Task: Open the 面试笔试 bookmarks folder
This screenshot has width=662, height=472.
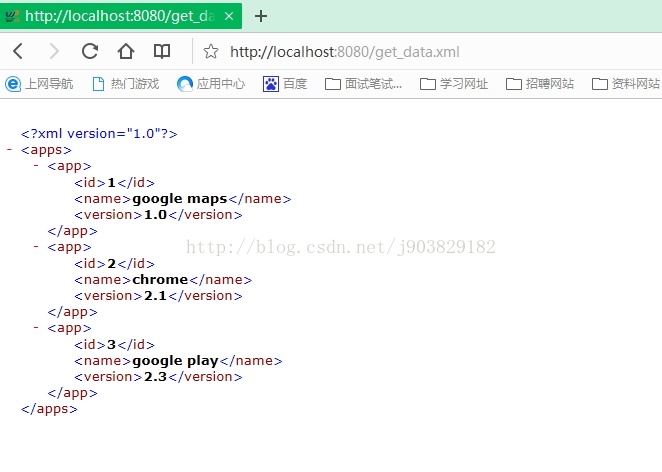Action: [x=364, y=84]
